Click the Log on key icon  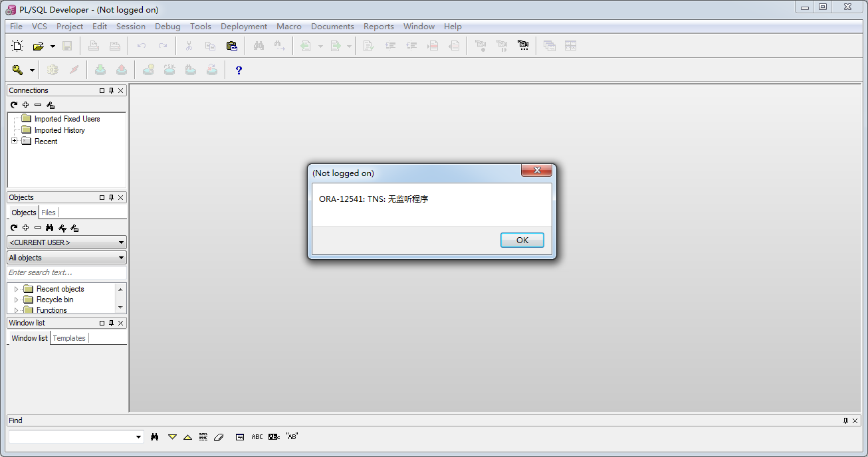(18, 70)
